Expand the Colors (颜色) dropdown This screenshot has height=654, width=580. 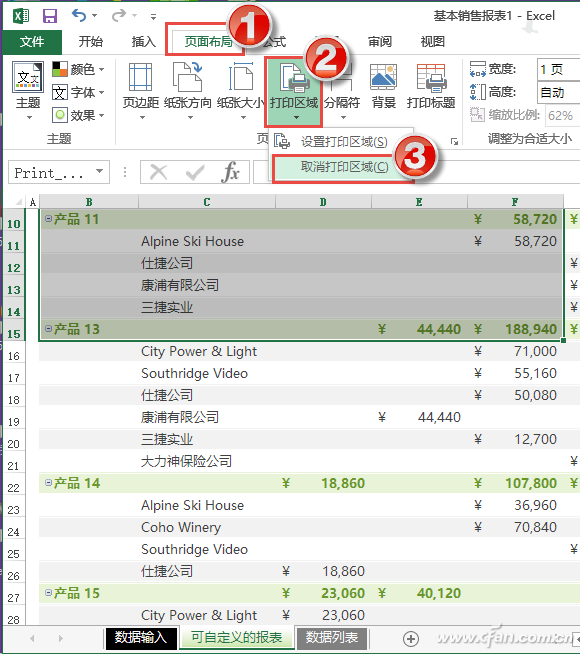(x=78, y=69)
